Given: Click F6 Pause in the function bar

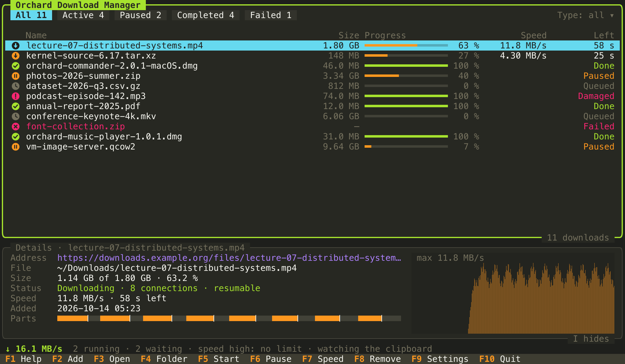Looking at the screenshot, I should (x=271, y=359).
